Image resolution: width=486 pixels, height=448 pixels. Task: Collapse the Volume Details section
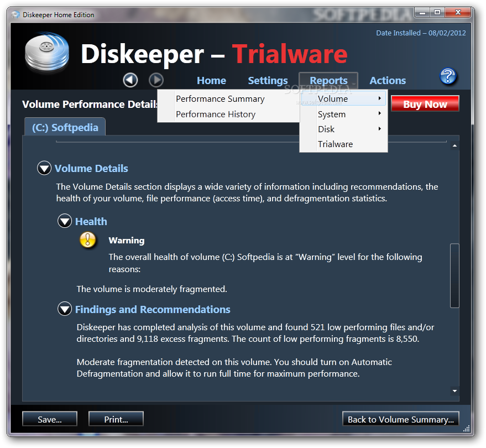coord(44,168)
